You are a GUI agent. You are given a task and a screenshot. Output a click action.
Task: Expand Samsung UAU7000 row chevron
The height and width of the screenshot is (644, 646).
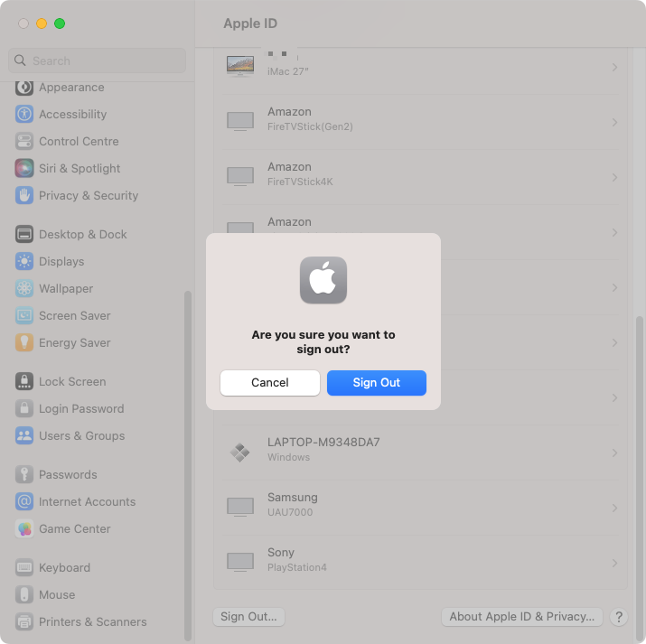[x=614, y=509]
